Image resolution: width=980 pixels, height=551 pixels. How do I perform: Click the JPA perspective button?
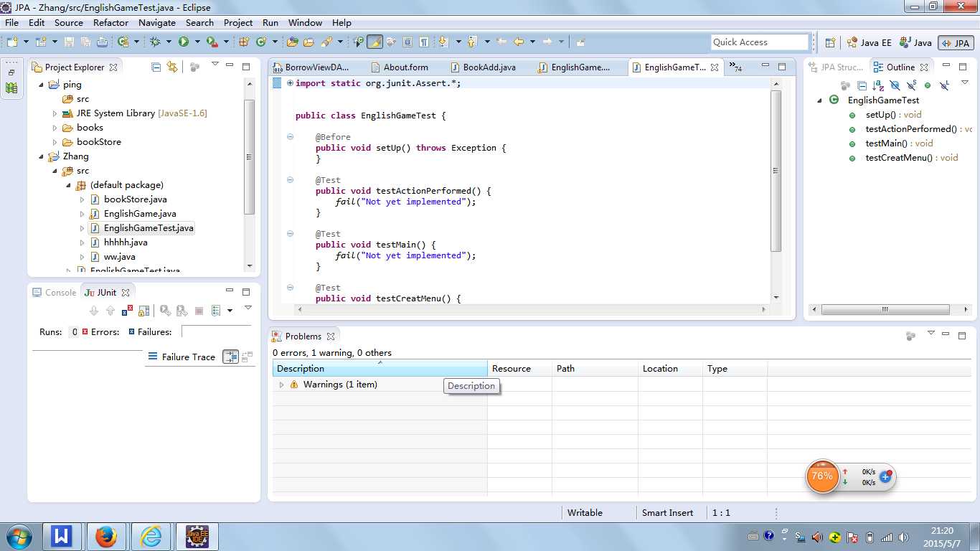pos(955,43)
